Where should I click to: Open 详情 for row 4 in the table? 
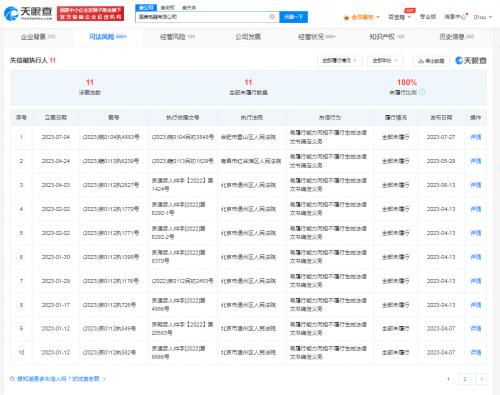tap(476, 209)
